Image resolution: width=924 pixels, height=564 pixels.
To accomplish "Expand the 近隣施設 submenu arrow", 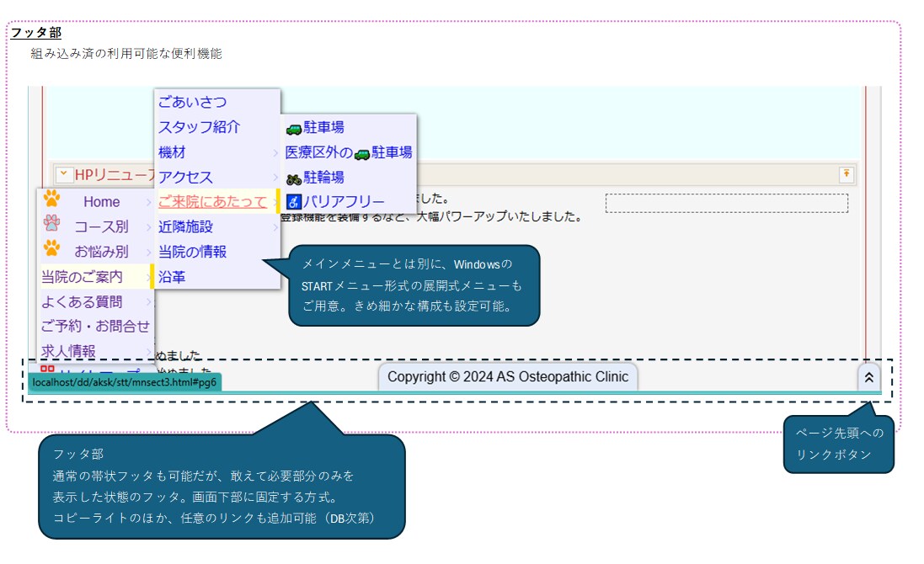I will point(275,227).
